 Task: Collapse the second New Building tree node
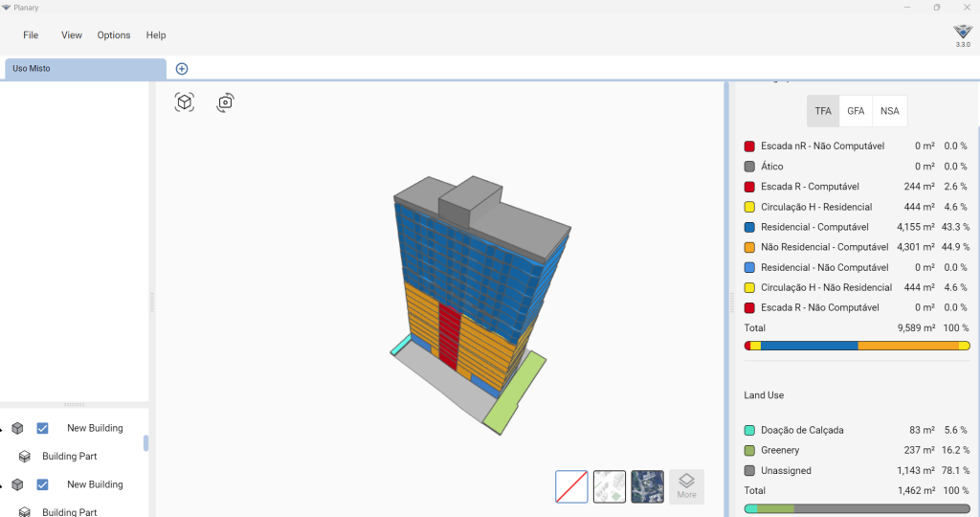(x=2, y=485)
